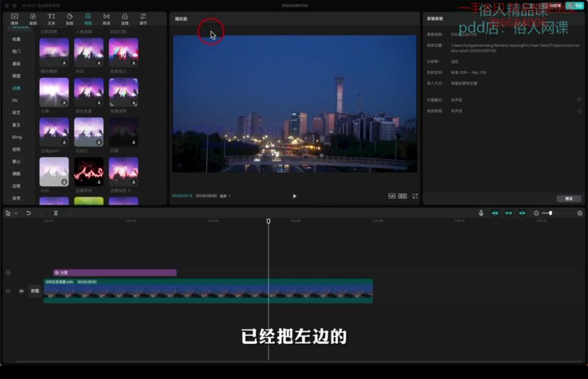Select the split clip tool

[x=56, y=213]
